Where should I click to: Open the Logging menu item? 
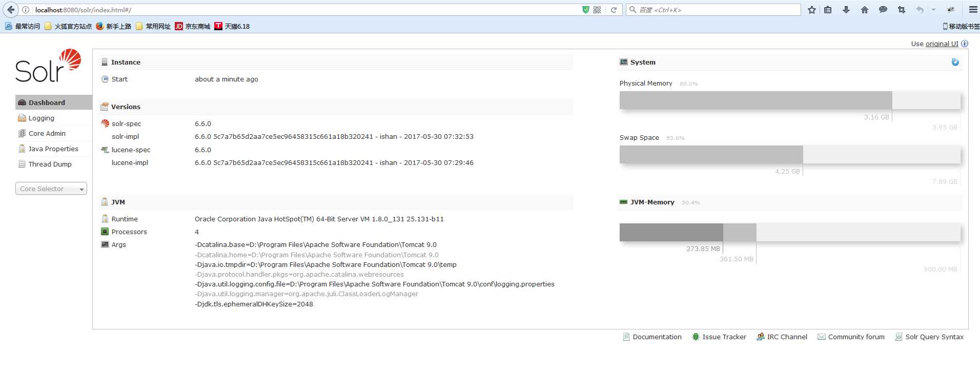pyautogui.click(x=54, y=118)
